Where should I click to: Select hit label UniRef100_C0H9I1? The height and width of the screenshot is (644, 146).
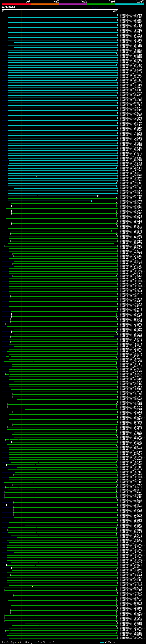[131, 261]
